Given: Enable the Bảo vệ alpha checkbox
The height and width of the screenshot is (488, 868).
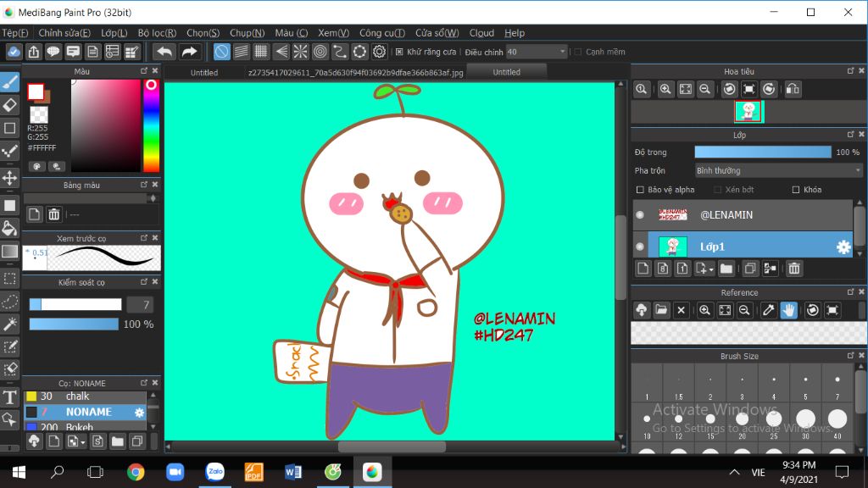Looking at the screenshot, I should pos(641,190).
